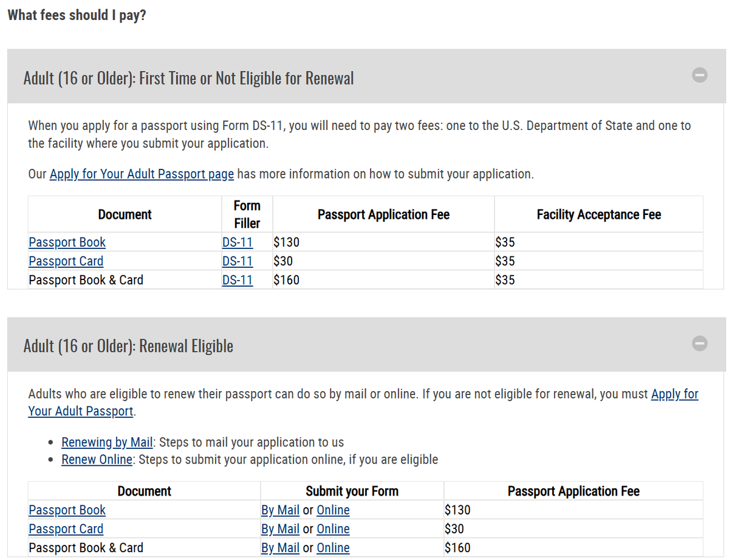Select the $130 renewal fee for Passport Book
This screenshot has width=729, height=560.
click(x=457, y=510)
